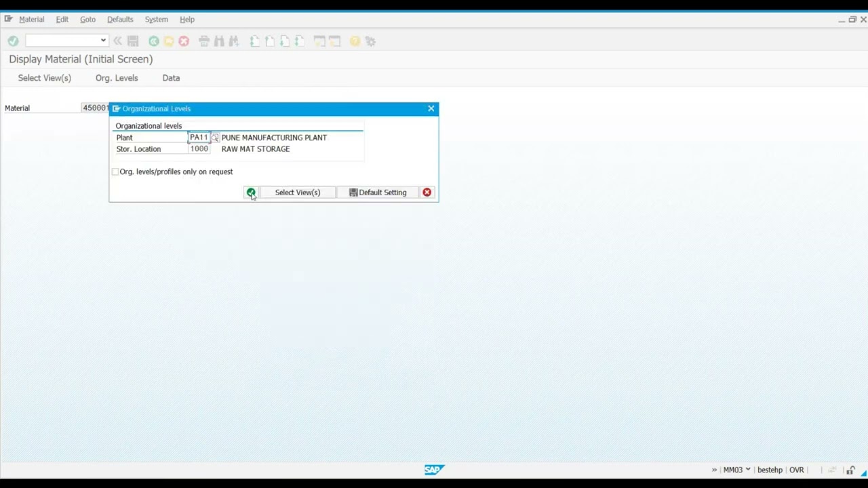
Task: Click the Default Setting button
Action: pyautogui.click(x=378, y=192)
